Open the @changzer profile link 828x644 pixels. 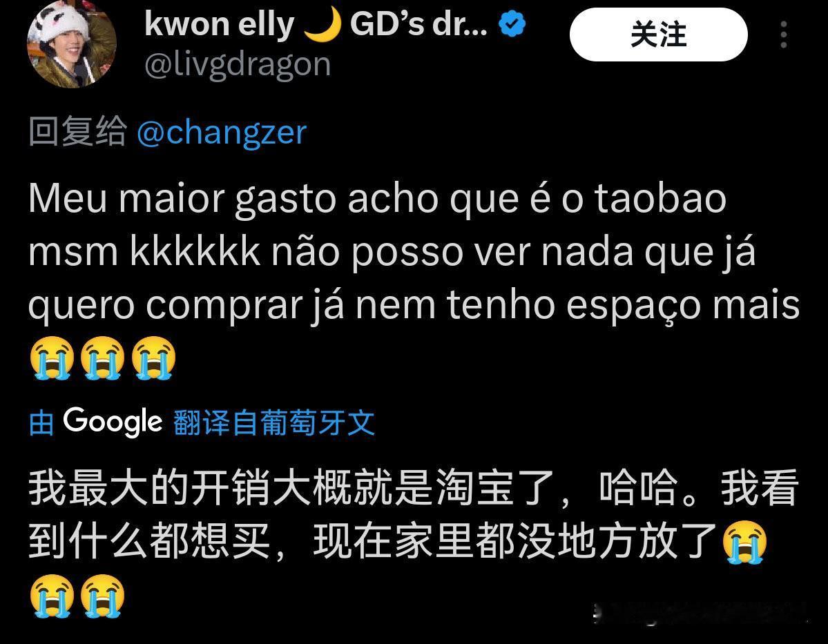(222, 132)
